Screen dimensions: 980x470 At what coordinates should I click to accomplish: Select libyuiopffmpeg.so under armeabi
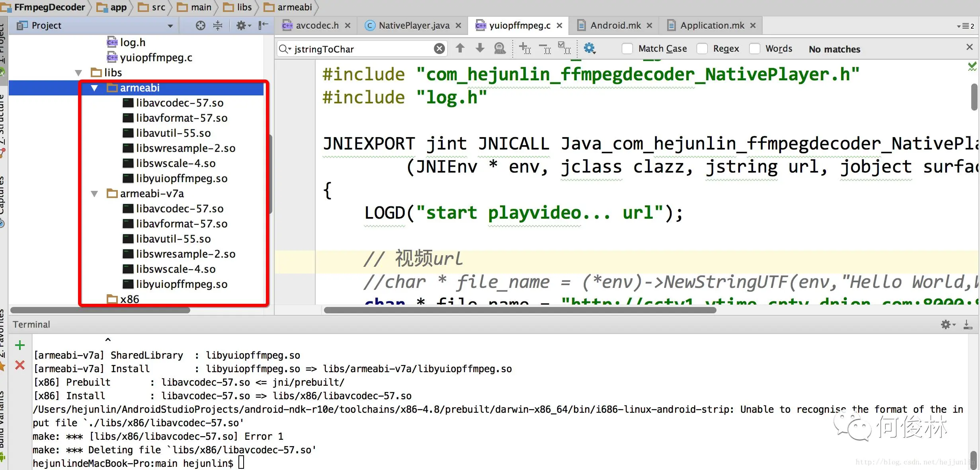182,179
